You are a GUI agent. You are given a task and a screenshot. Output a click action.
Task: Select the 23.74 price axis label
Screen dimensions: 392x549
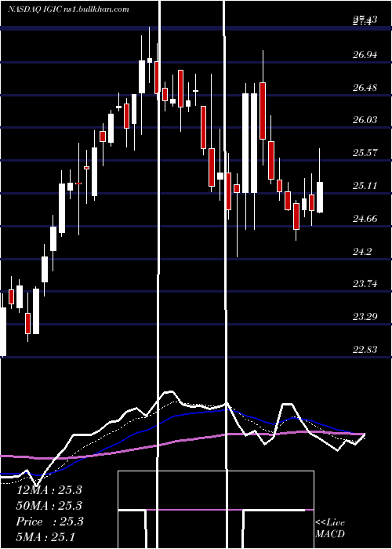pyautogui.click(x=365, y=284)
